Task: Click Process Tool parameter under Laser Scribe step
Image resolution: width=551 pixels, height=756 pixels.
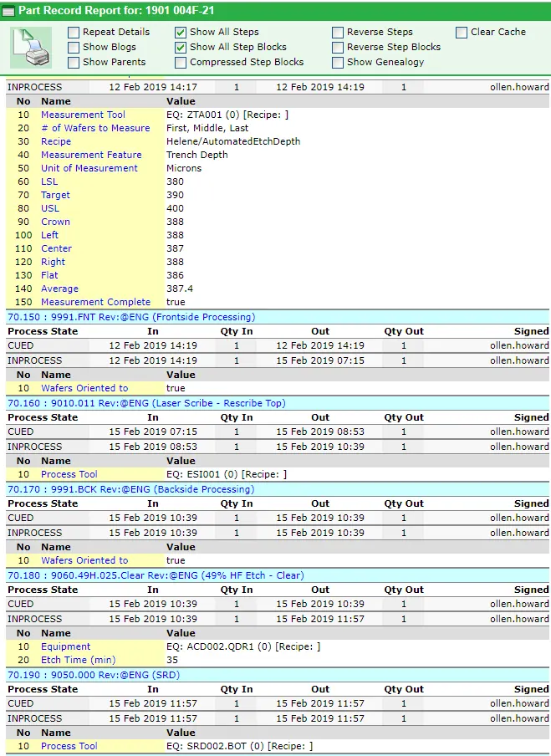Action: (x=69, y=474)
